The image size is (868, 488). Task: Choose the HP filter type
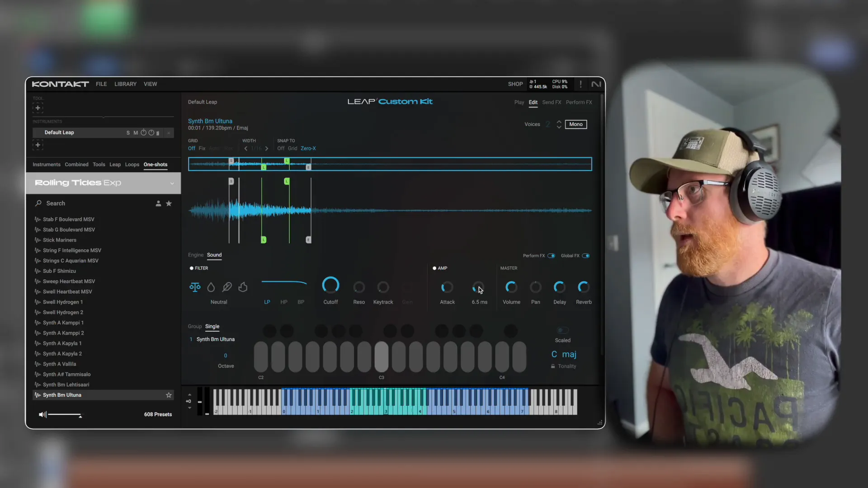coord(284,302)
